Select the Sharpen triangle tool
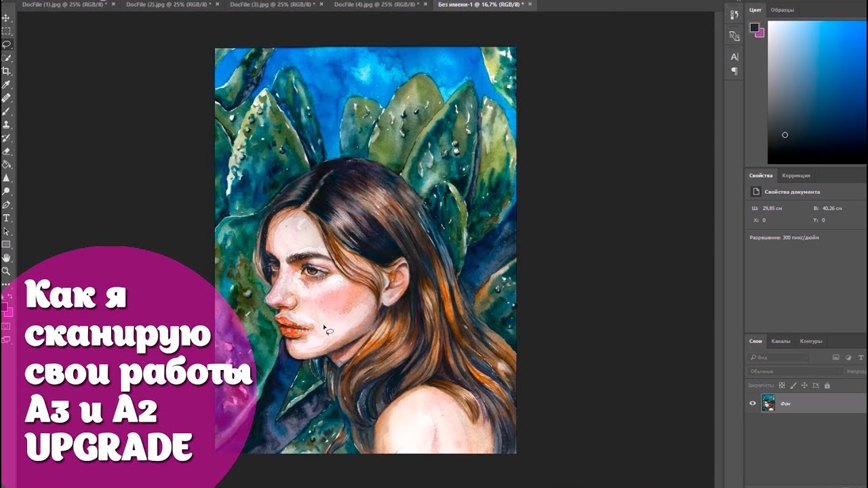Image resolution: width=868 pixels, height=488 pixels. click(x=6, y=178)
